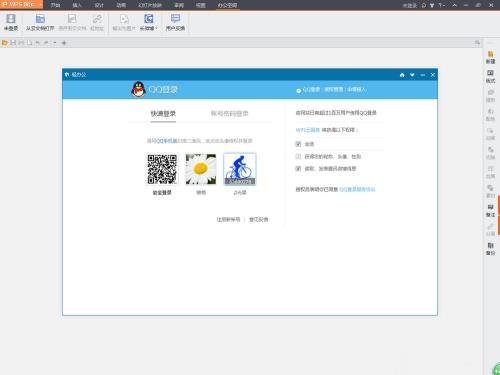Open the dropdown arrow in dialog title bar
The image size is (500, 375).
pyautogui.click(x=412, y=75)
